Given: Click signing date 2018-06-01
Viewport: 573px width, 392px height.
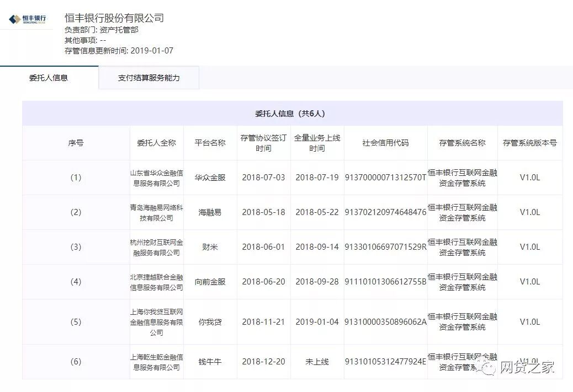Looking at the screenshot, I should pos(263,247).
